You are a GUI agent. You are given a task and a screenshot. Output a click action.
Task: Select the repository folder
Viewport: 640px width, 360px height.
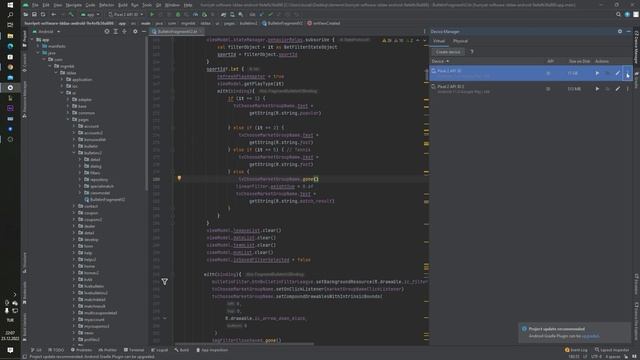tap(96, 180)
